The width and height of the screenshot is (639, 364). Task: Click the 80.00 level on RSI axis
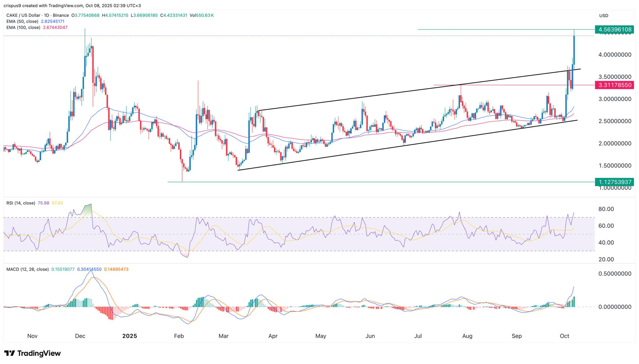(606, 209)
